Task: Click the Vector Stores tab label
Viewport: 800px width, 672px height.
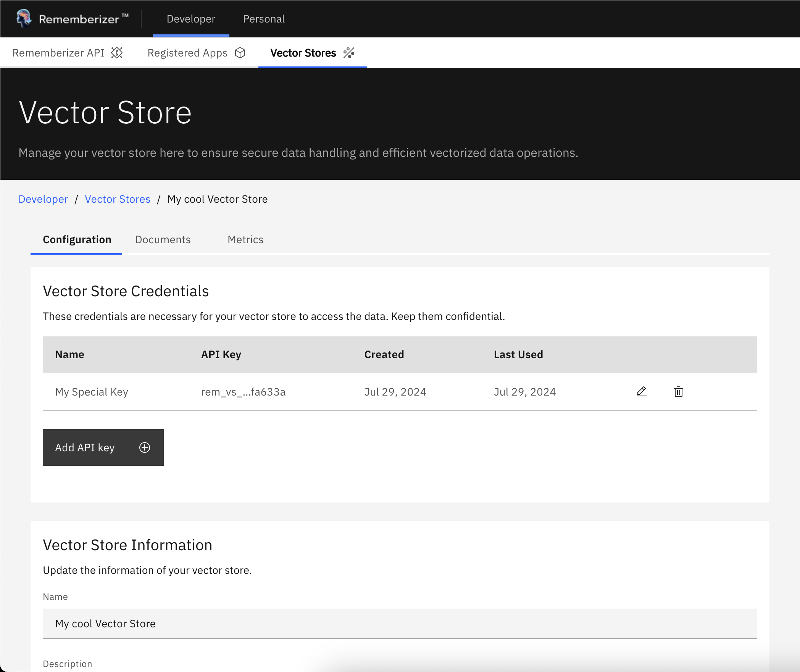Action: 303,53
